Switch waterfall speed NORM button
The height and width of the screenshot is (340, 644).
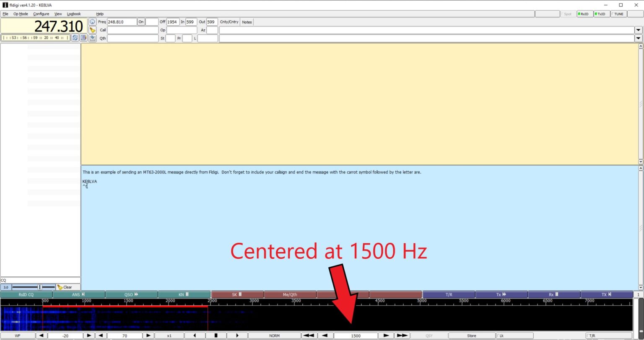(275, 336)
